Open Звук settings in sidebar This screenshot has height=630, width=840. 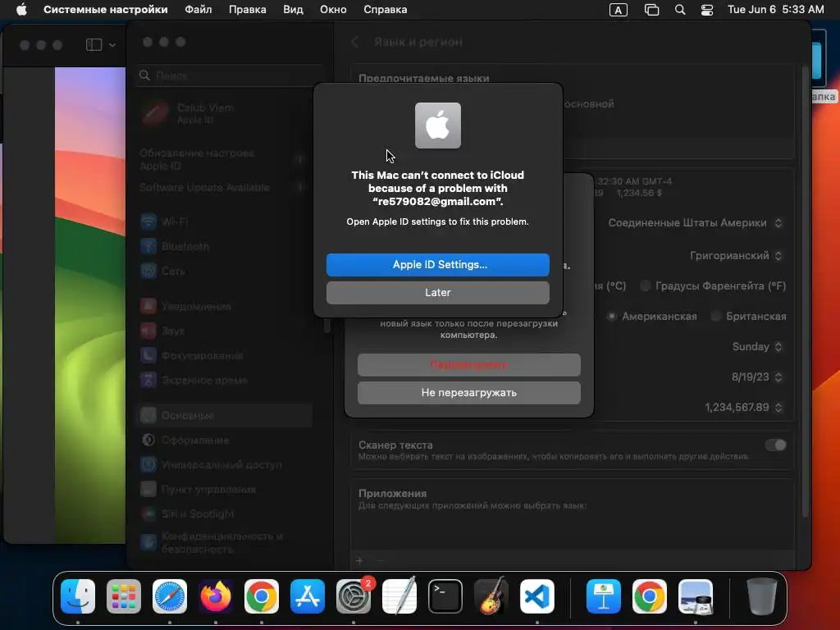[x=225, y=331]
